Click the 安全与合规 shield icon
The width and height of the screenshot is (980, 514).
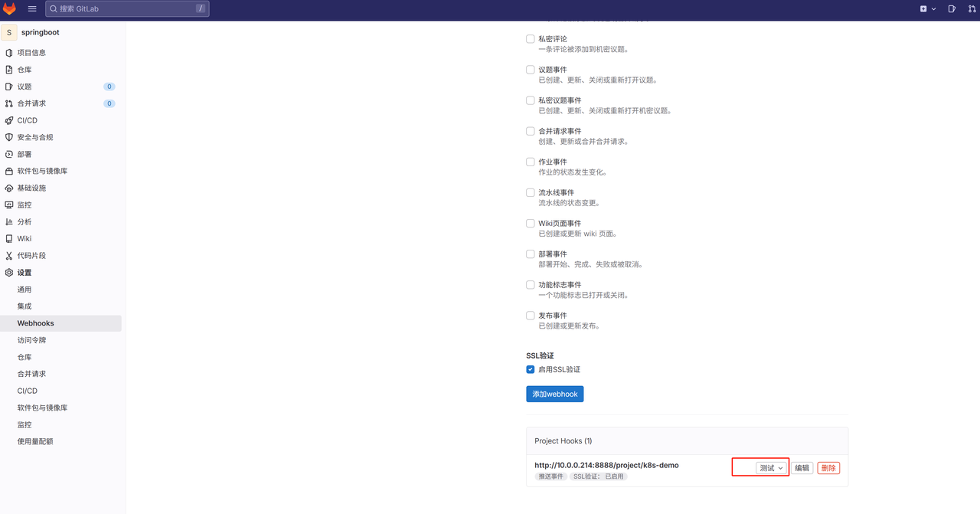(9, 137)
